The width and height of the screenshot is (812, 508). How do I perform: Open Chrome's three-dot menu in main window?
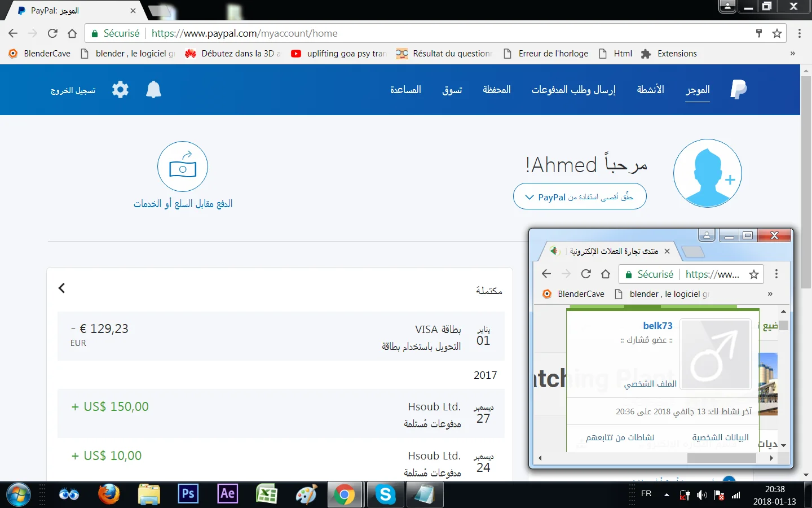(x=799, y=33)
